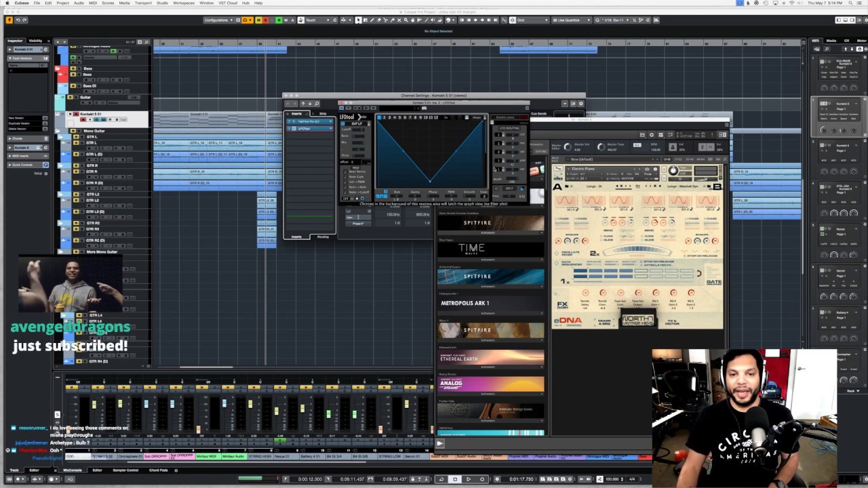Open the Sampler Control tab

coord(125,470)
